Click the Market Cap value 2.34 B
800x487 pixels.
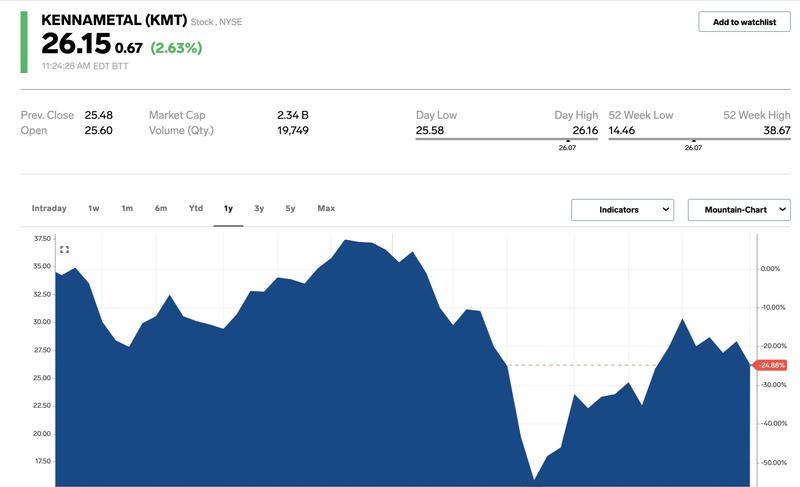pyautogui.click(x=293, y=115)
